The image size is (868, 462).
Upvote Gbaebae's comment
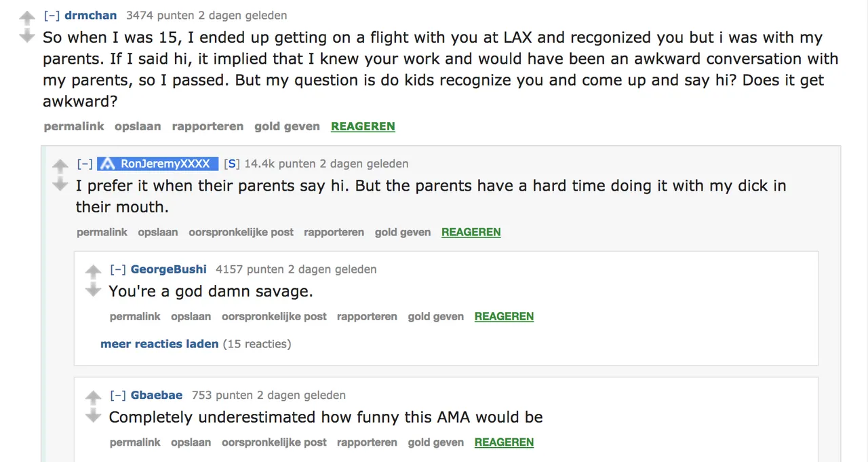pyautogui.click(x=93, y=398)
